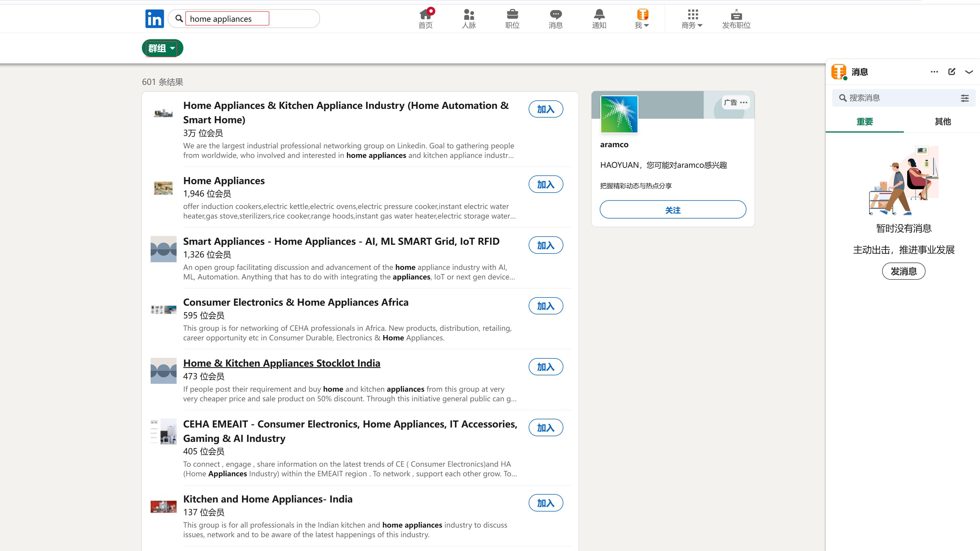Click the messaging panel options ellipsis
The height and width of the screenshot is (551, 980).
point(934,72)
